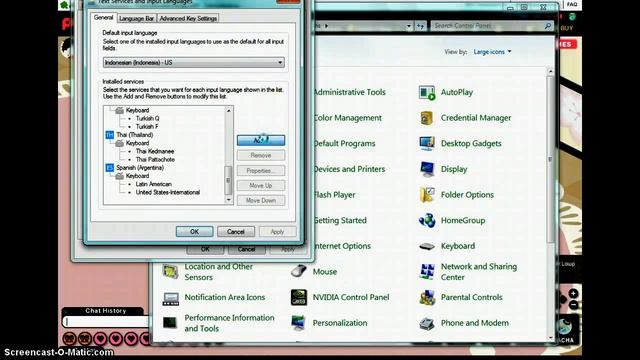Viewport: 640px width, 360px height.
Task: Switch to the General tab
Action: 103,18
